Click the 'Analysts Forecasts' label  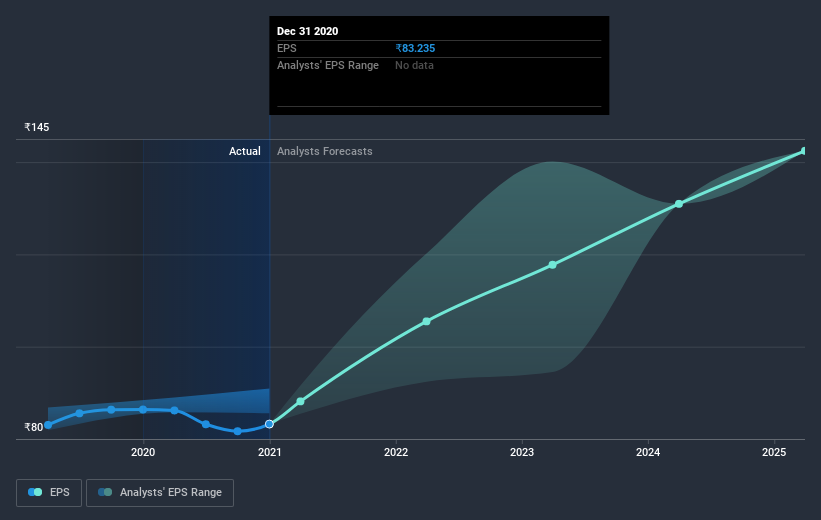(325, 151)
